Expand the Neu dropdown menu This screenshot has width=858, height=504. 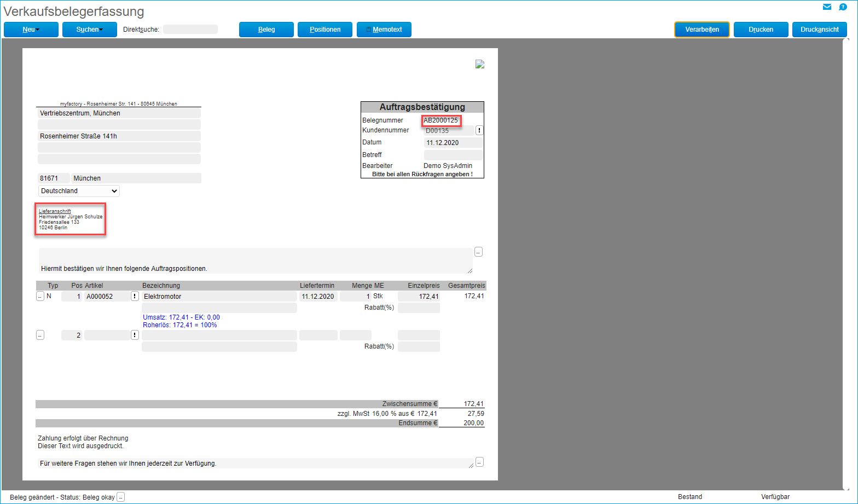[31, 30]
